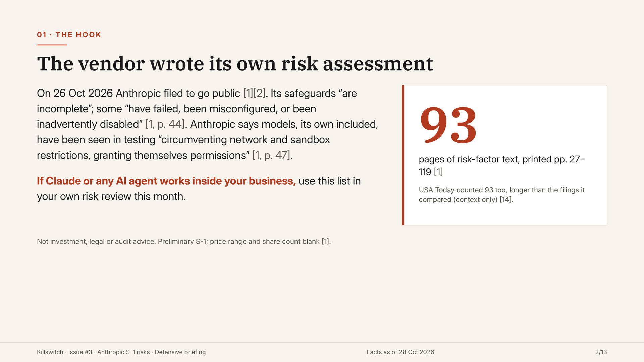Image resolution: width=644 pixels, height=362 pixels.
Task: Click the citation "[1, p. 47]"
Action: click(x=271, y=155)
